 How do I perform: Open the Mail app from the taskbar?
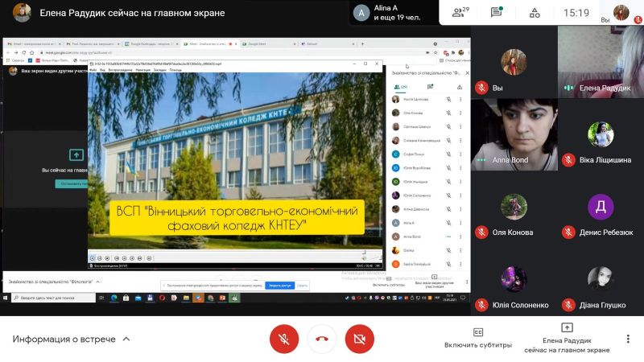(x=138, y=298)
